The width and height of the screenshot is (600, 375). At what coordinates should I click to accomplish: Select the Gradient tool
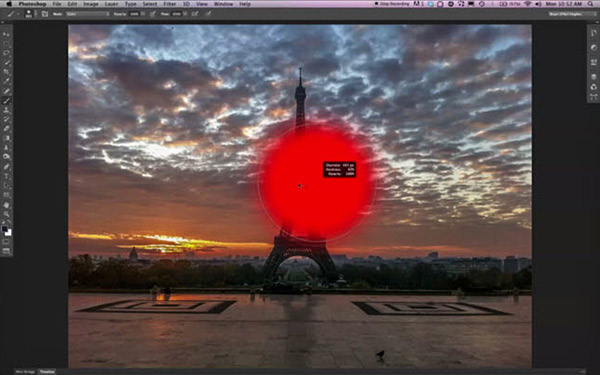pyautogui.click(x=7, y=138)
